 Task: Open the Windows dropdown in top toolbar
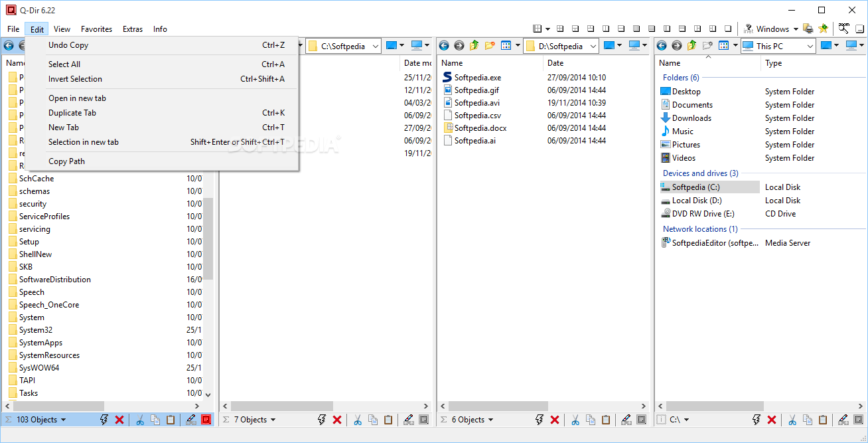tap(796, 29)
